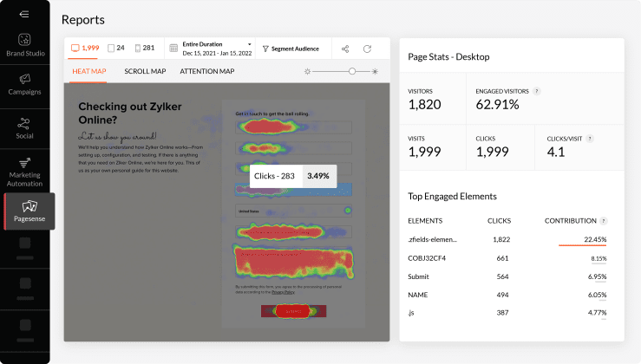Switch to the Scroll Map tab
This screenshot has height=364, width=641.
[x=145, y=71]
